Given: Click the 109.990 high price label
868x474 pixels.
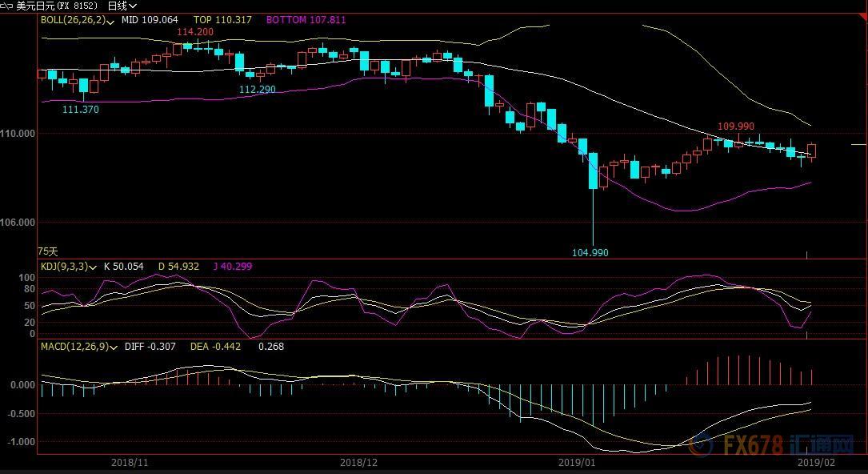Looking at the screenshot, I should 736,127.
